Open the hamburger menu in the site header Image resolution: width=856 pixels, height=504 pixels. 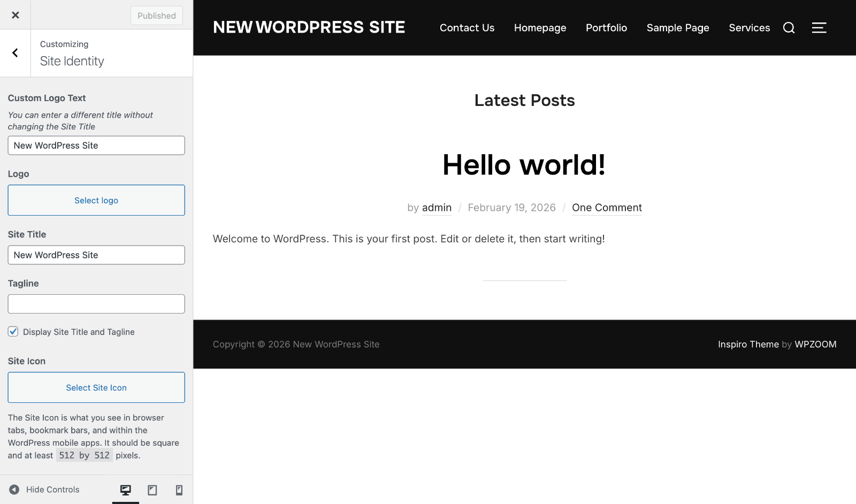point(819,27)
